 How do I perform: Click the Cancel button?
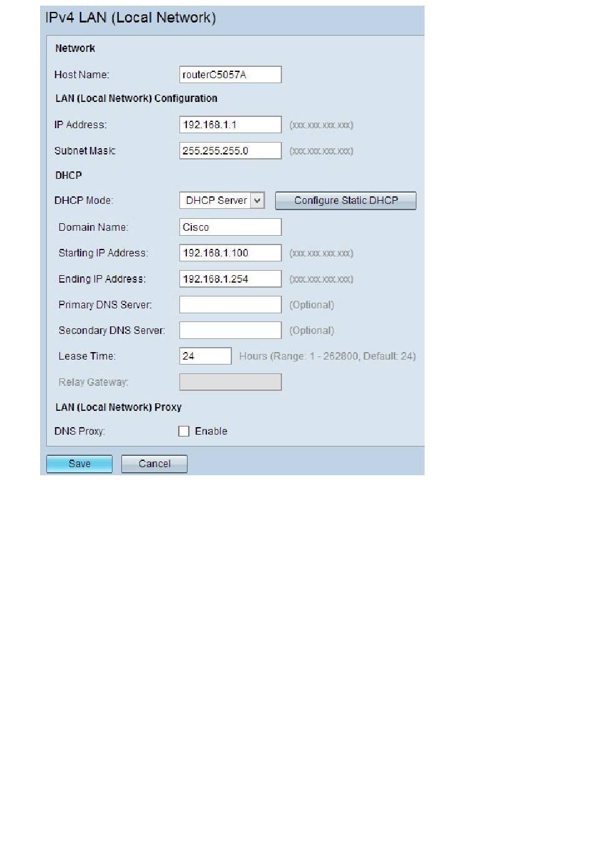154,463
